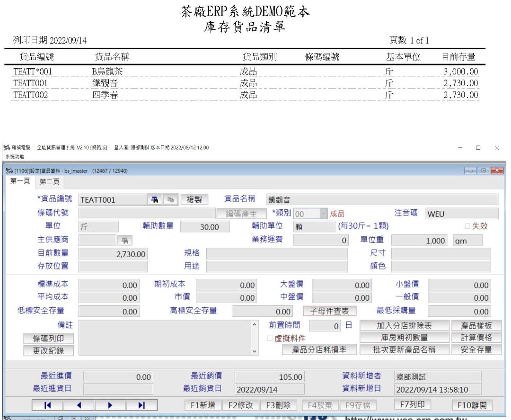
Task: Click the F7列印 button
Action: pyautogui.click(x=412, y=404)
